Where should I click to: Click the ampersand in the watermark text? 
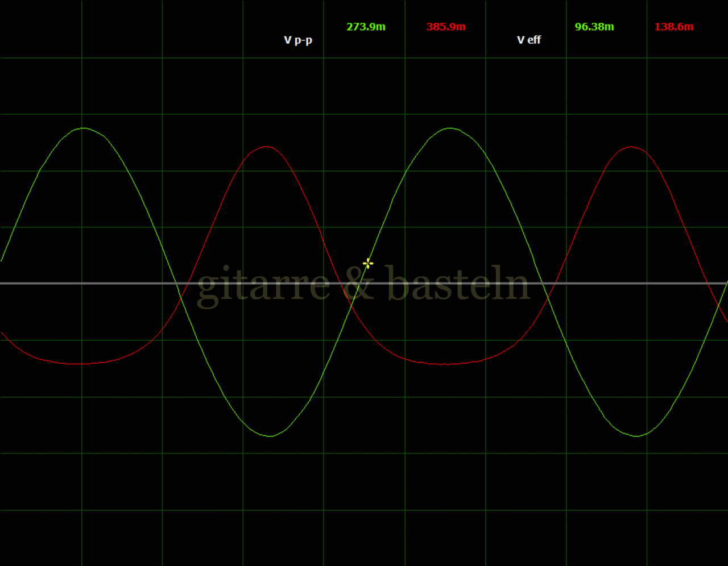(358, 284)
